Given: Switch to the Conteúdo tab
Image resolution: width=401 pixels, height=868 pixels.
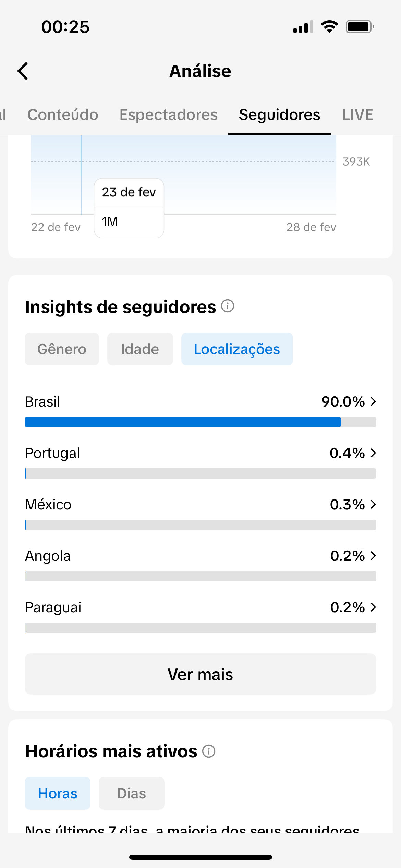Looking at the screenshot, I should coord(63,114).
